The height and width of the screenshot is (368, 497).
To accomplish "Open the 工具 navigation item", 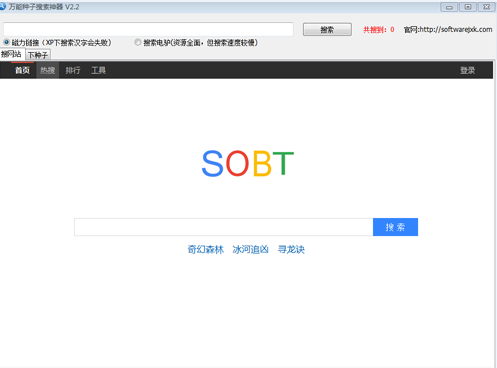I will (98, 70).
